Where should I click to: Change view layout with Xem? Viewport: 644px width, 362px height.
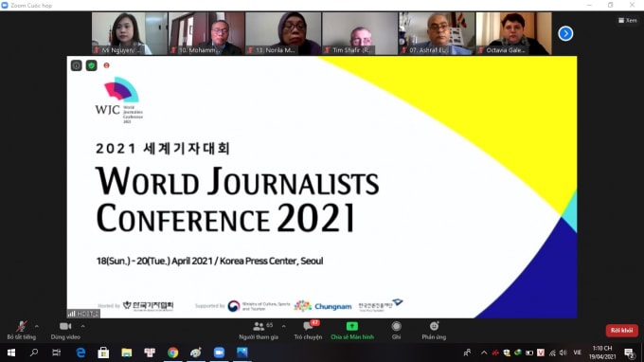(628, 20)
